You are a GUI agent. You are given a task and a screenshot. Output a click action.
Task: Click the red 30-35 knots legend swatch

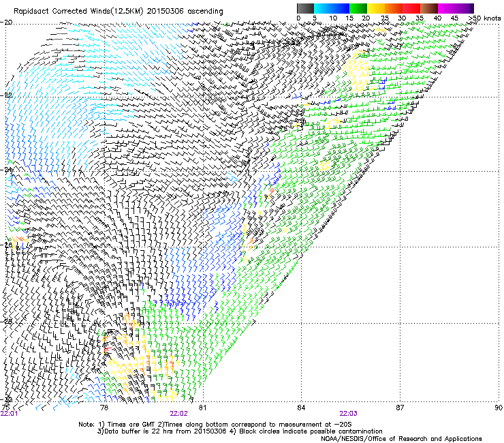[x=411, y=8]
